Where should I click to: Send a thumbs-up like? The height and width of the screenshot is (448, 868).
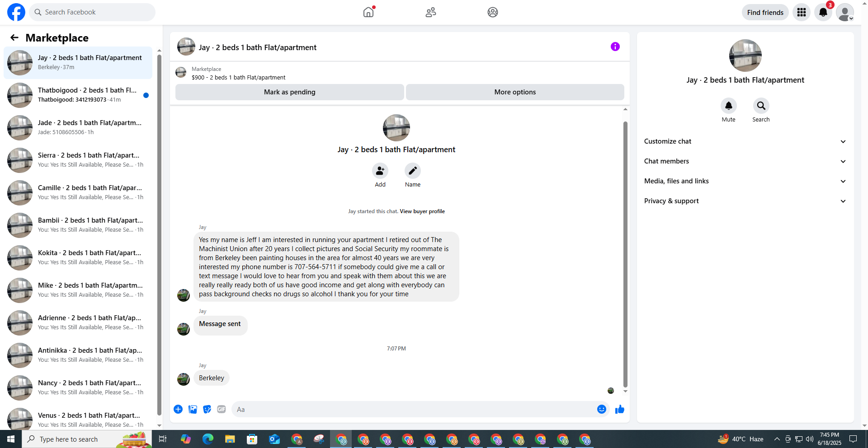620,409
